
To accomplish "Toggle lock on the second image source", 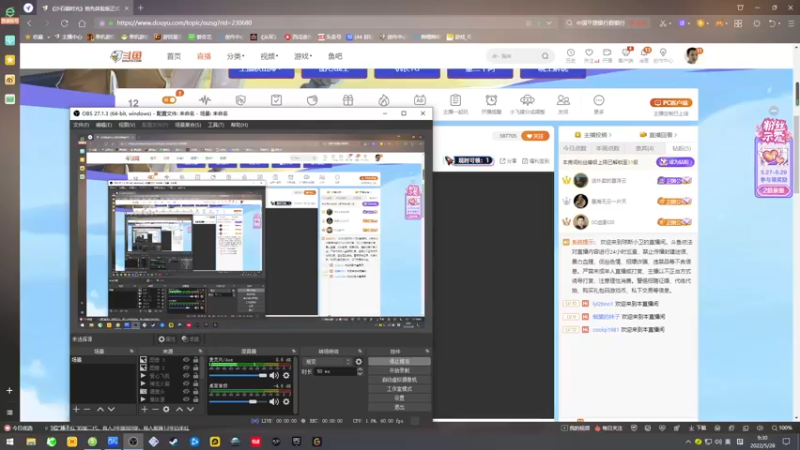I will point(195,367).
